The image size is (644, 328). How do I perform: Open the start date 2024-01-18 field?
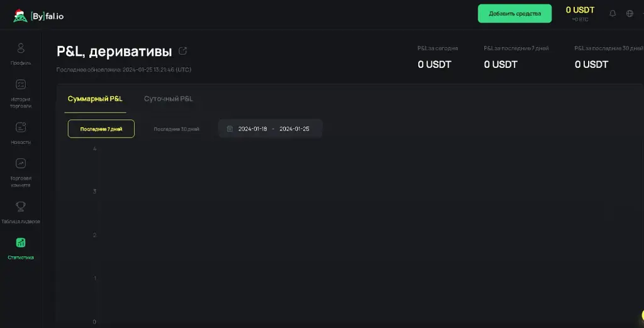tap(253, 129)
